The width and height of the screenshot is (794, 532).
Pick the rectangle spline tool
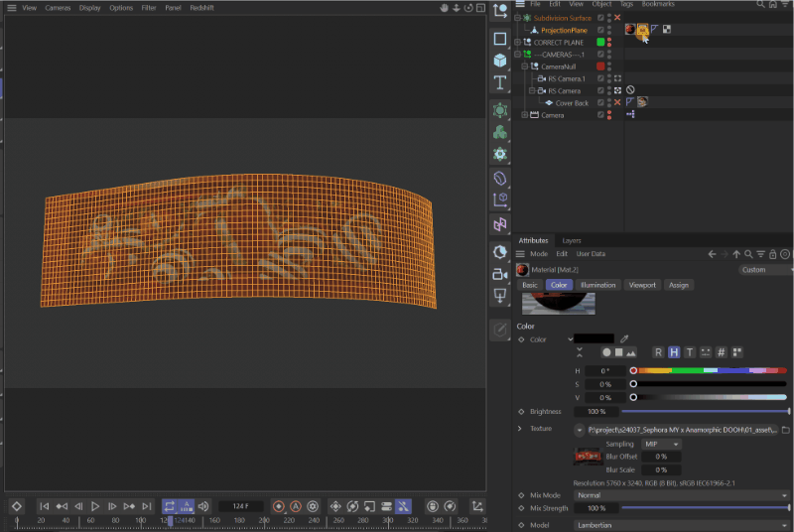click(500, 39)
